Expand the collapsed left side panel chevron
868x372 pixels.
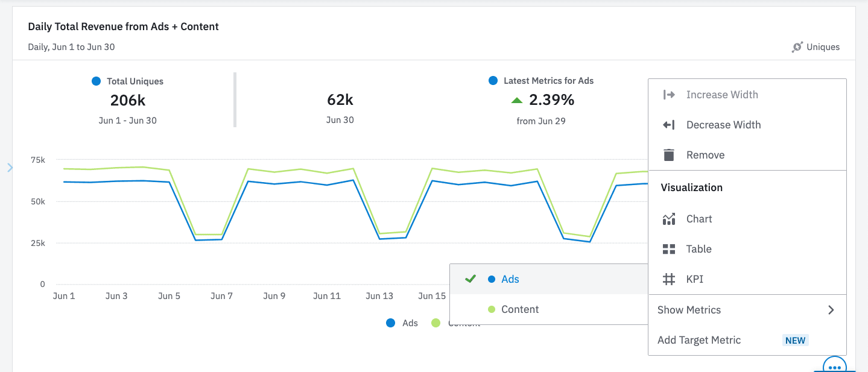pyautogui.click(x=10, y=168)
